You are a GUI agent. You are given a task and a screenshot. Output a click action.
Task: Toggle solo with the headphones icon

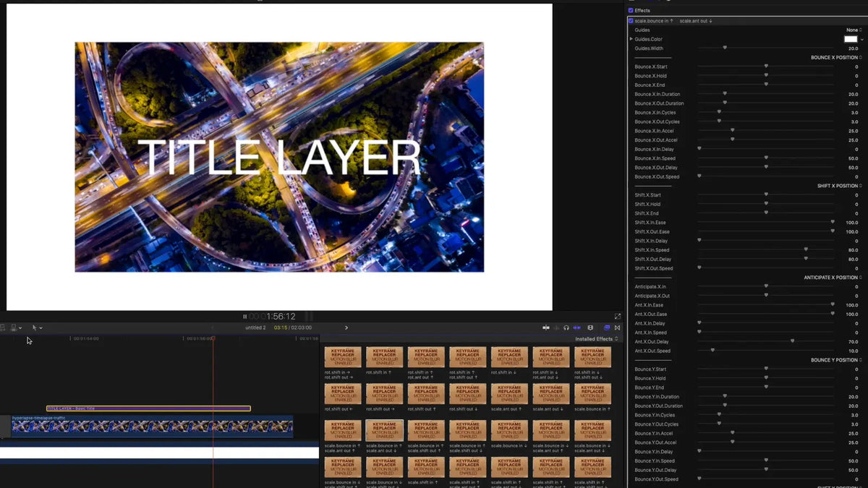tap(566, 328)
